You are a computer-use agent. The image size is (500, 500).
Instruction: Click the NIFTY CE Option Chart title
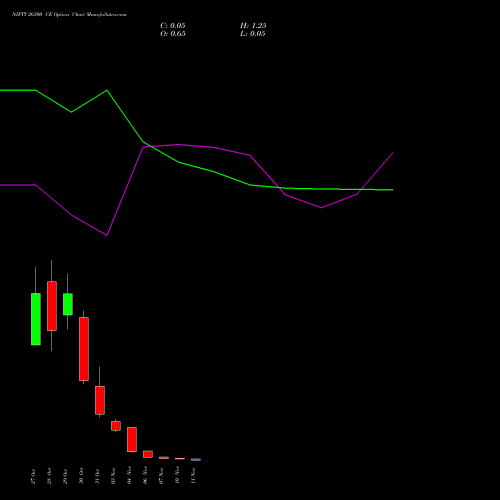click(x=69, y=14)
